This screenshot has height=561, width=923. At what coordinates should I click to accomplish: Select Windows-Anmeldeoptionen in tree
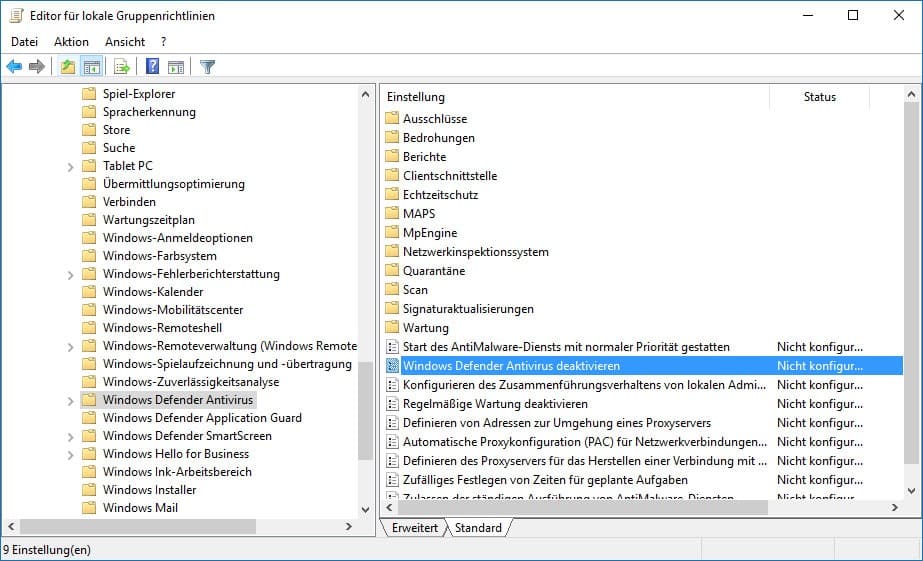178,238
